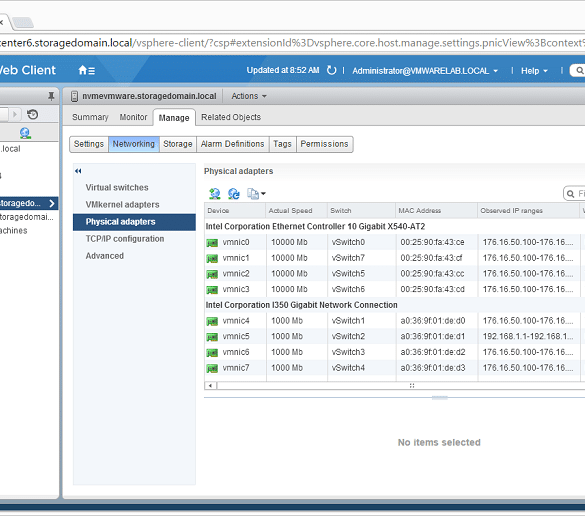
Task: Expand the selected storagedo... navigator item arrow
Action: [x=52, y=203]
